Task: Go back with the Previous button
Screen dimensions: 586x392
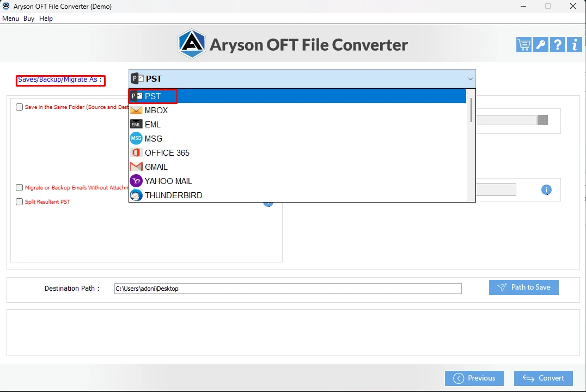Action: coord(474,378)
